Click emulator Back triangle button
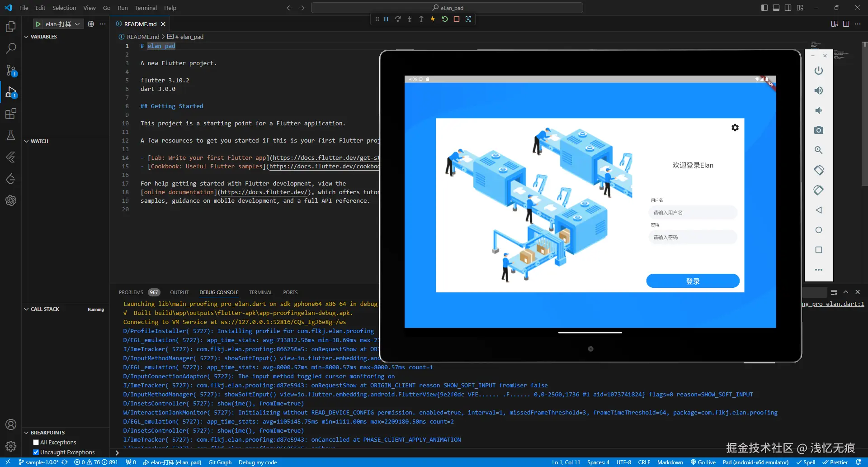The height and width of the screenshot is (467, 868). click(819, 210)
